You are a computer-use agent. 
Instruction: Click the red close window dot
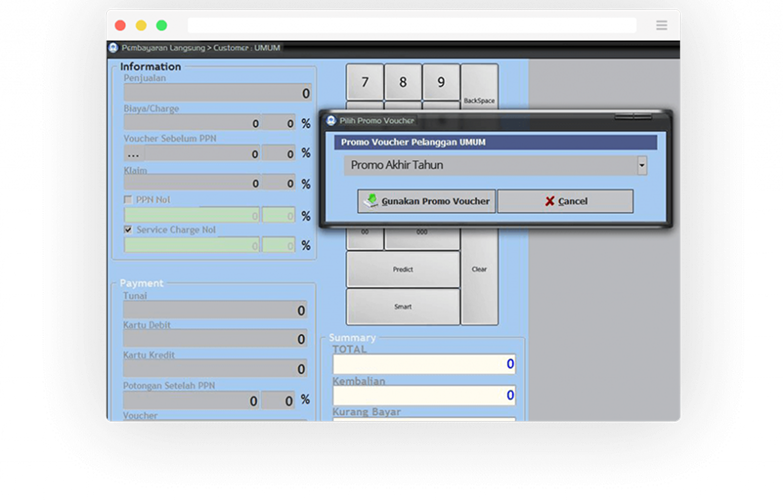click(x=120, y=25)
